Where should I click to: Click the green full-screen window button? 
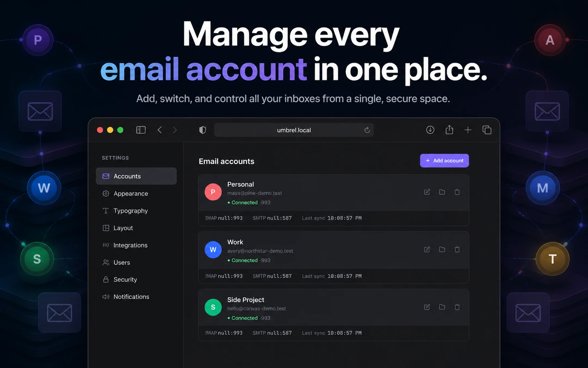(120, 130)
